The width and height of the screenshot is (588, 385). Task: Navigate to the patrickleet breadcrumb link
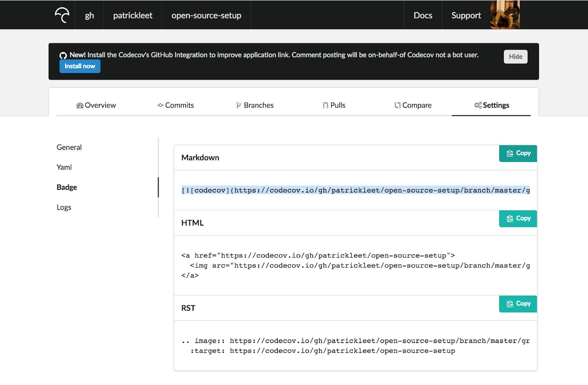(133, 15)
